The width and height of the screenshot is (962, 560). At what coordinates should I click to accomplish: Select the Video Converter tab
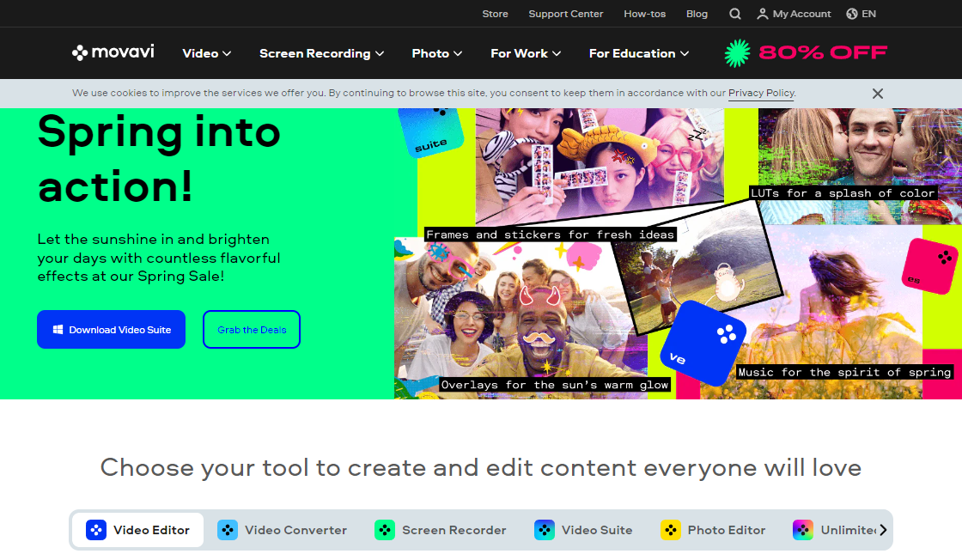tap(283, 530)
